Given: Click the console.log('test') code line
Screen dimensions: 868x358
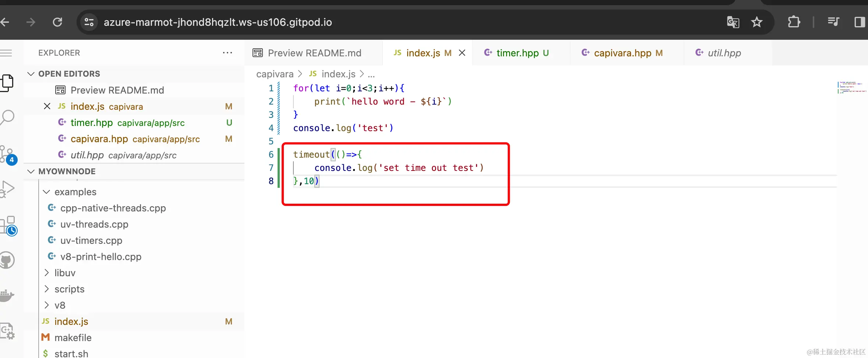Looking at the screenshot, I should [x=343, y=128].
